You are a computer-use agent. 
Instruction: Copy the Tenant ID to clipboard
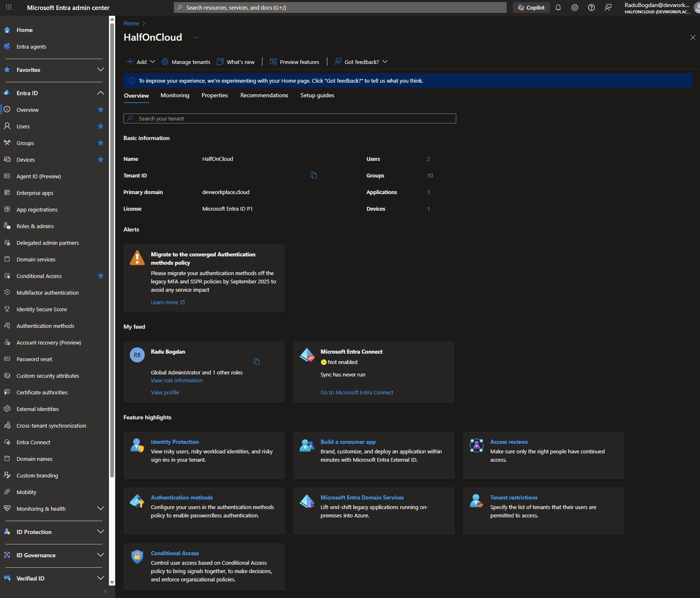314,175
